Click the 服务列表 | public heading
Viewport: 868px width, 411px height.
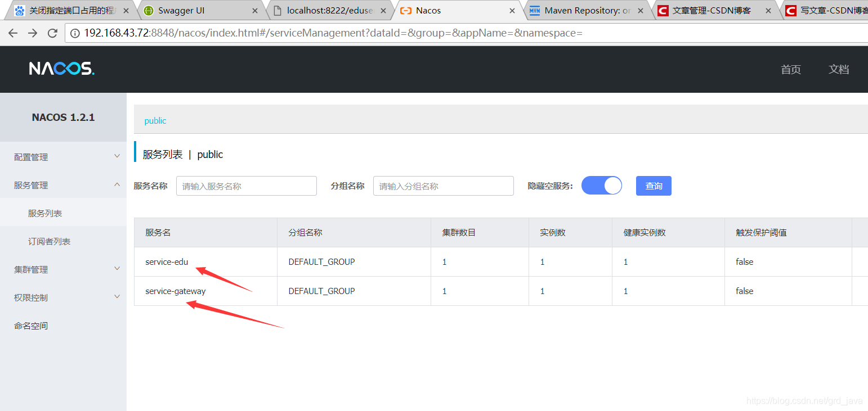point(183,155)
